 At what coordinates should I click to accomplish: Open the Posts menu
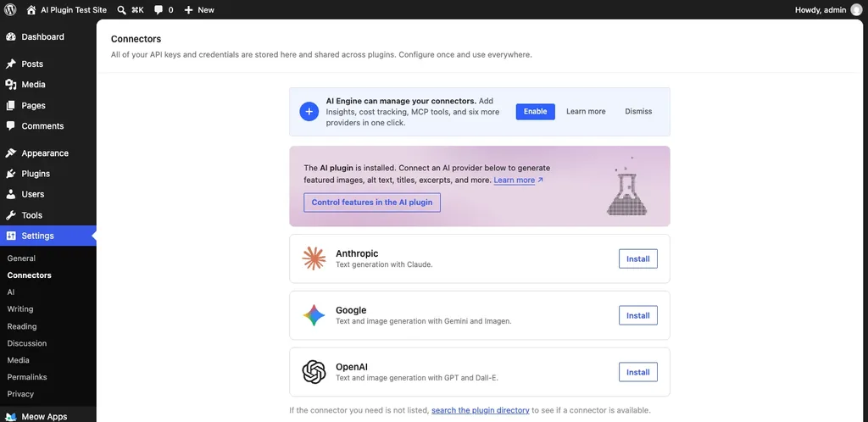48,64
